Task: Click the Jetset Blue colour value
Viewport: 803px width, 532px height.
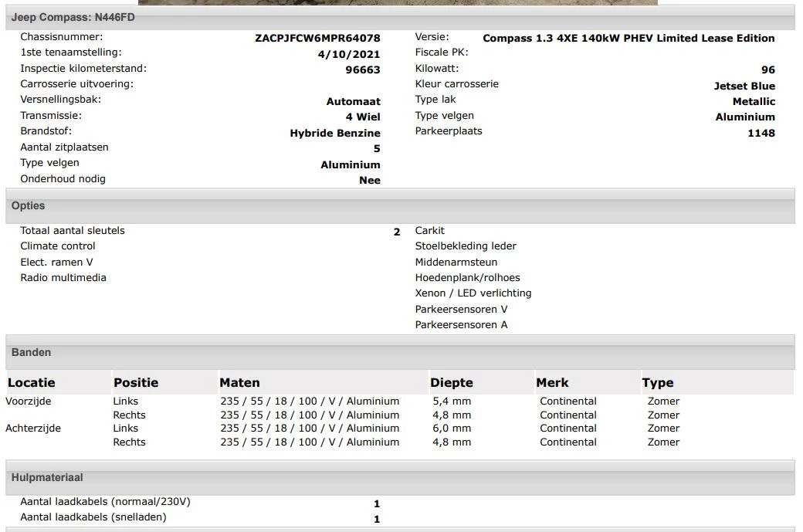Action: coord(744,86)
